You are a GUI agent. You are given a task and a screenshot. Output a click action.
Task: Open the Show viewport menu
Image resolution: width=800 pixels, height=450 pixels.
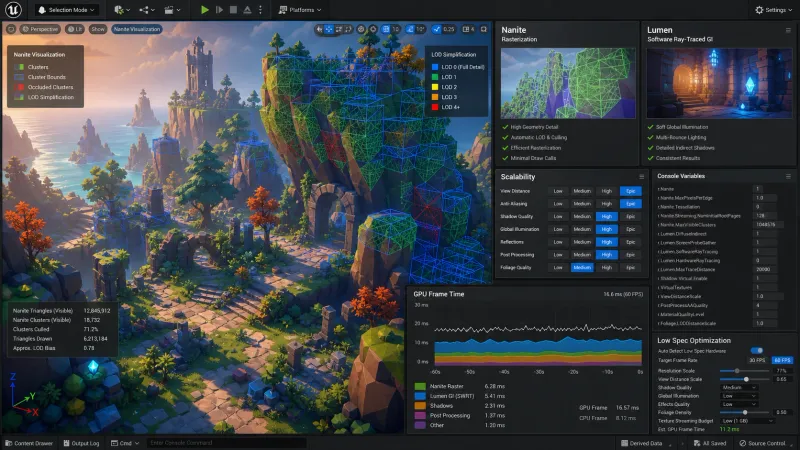click(98, 29)
